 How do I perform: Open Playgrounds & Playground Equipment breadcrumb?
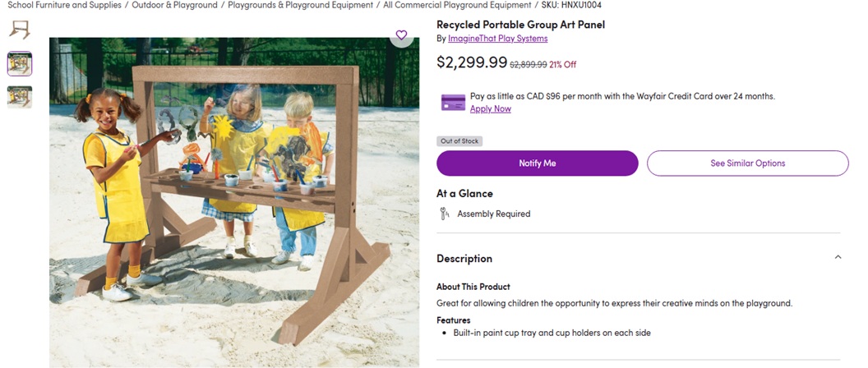click(x=300, y=5)
